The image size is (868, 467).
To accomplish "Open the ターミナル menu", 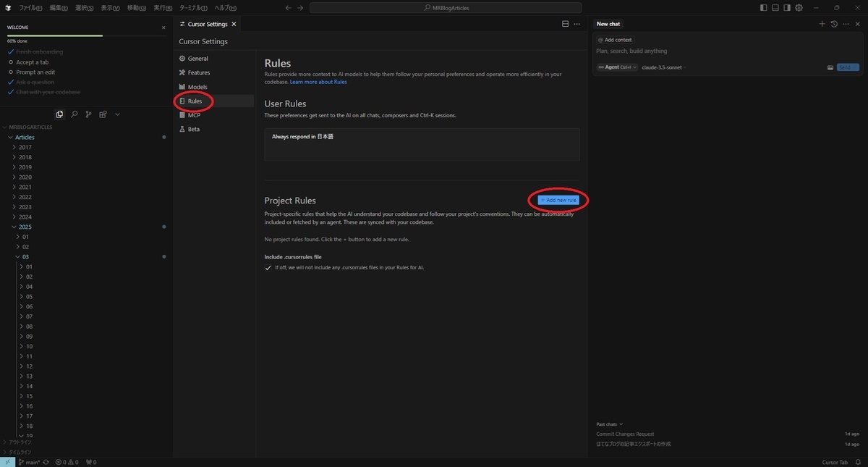I will [194, 8].
